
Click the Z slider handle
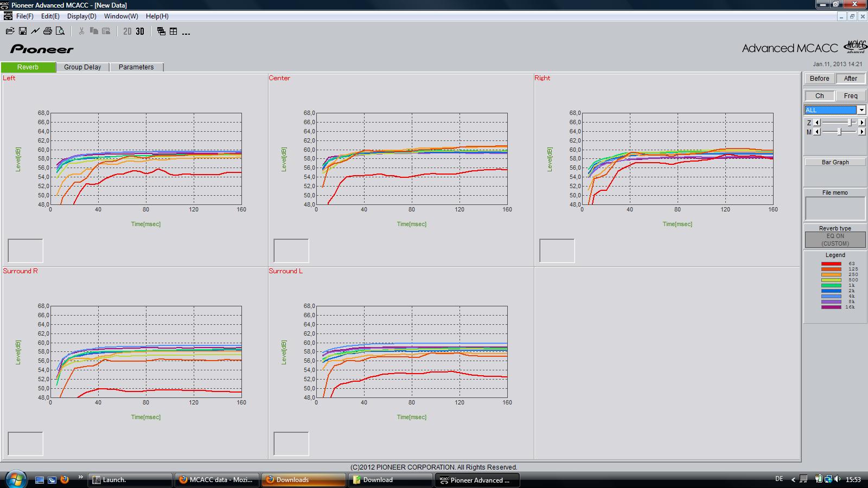[850, 123]
